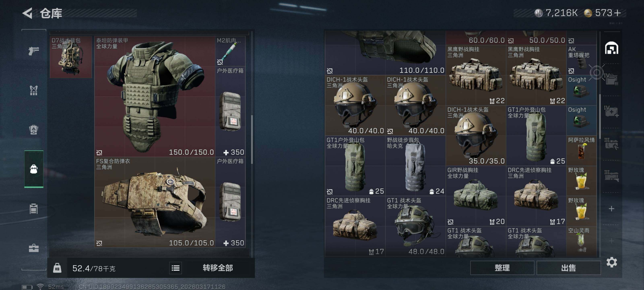Open the chest rig category icon
644x290 pixels.
(x=33, y=90)
